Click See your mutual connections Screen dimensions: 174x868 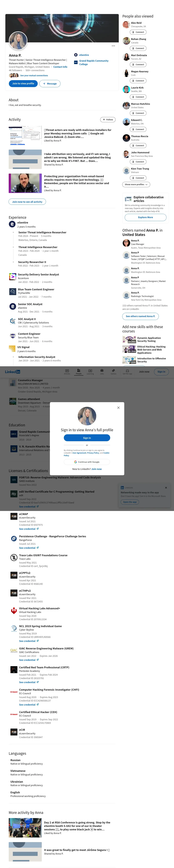(34, 76)
